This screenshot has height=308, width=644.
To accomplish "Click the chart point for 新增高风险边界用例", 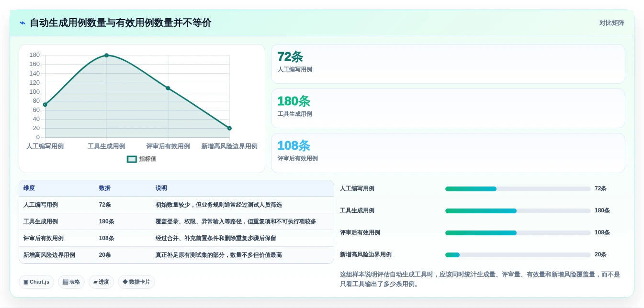I will coord(229,128).
